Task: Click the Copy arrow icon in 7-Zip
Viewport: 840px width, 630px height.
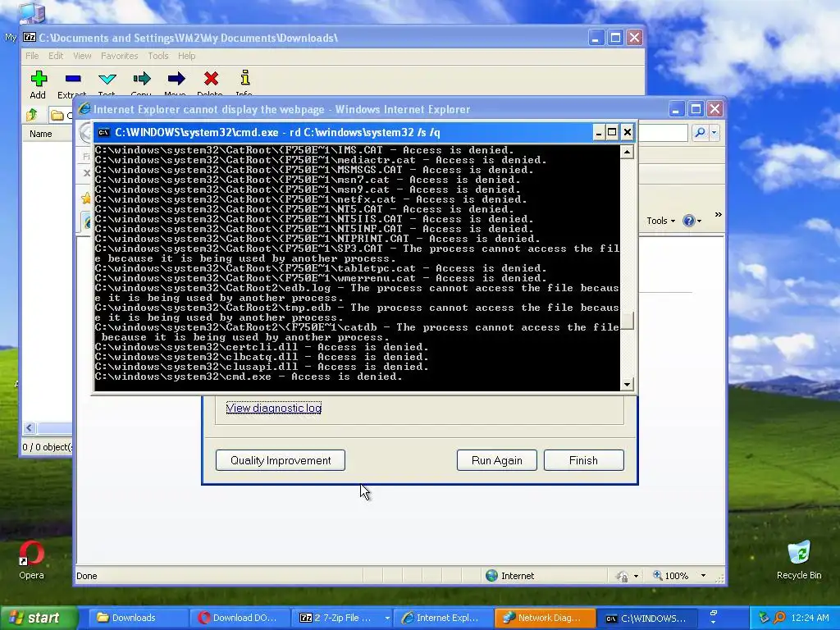Action: coord(141,79)
